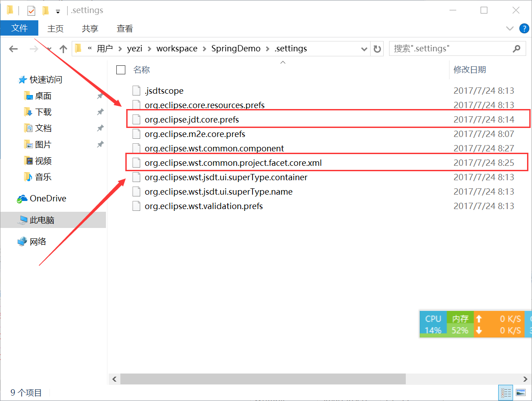532x401 pixels.
Task: Check CPU usage in the monitor widget
Action: pyautogui.click(x=433, y=324)
